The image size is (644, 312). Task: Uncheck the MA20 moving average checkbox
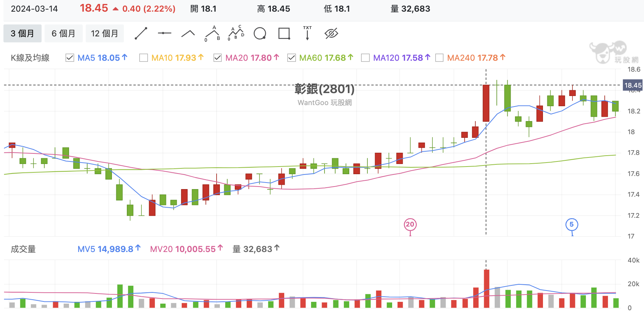point(217,58)
